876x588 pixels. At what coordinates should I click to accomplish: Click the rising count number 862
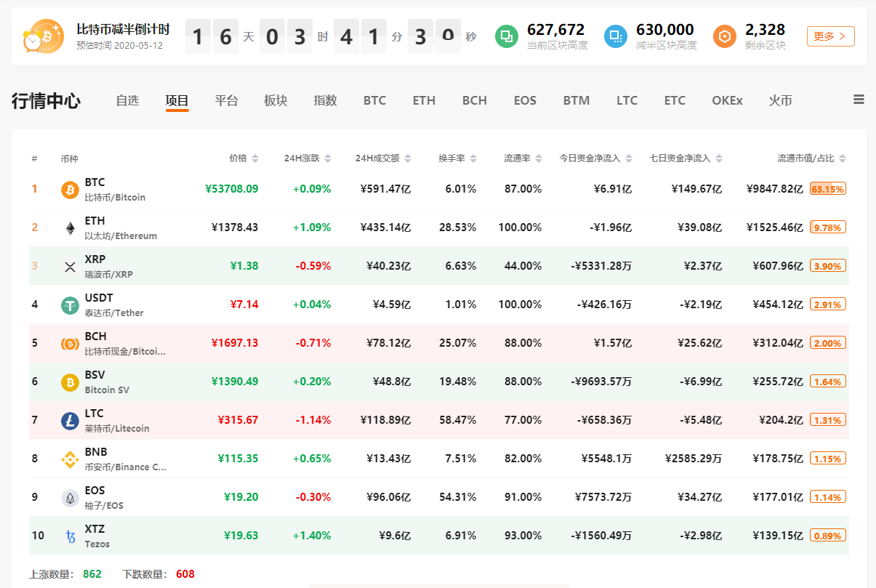(x=92, y=574)
